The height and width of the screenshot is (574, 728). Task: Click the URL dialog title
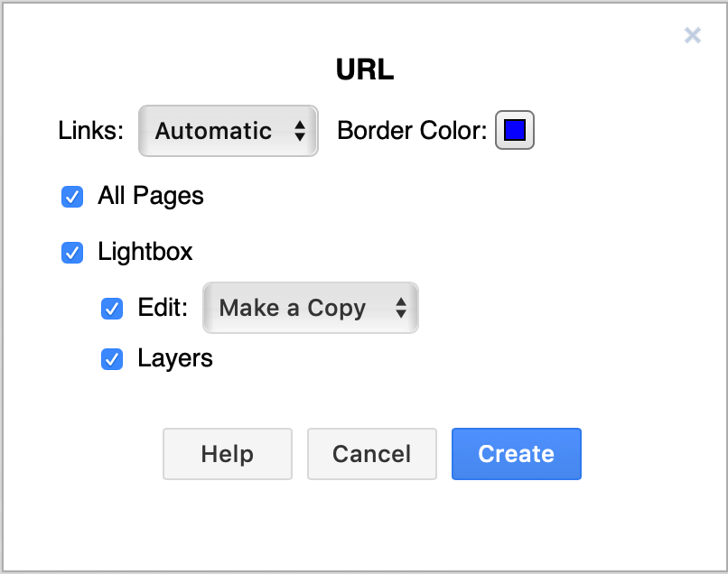click(x=364, y=69)
